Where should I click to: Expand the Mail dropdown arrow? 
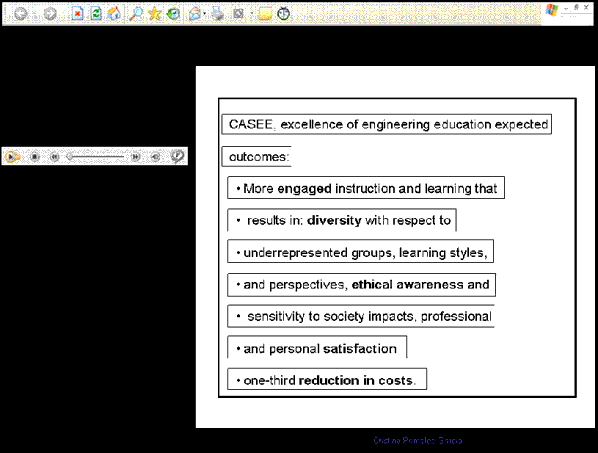pos(204,14)
